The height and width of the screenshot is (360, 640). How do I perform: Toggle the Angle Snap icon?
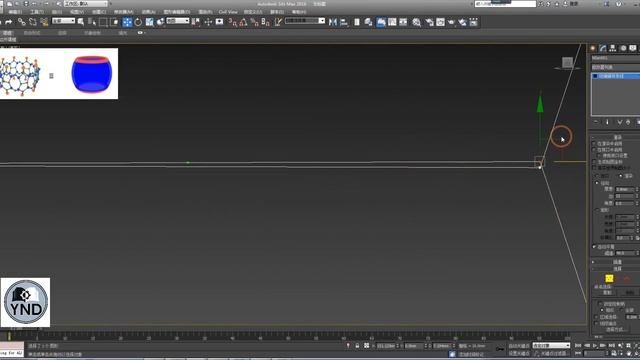[243, 22]
